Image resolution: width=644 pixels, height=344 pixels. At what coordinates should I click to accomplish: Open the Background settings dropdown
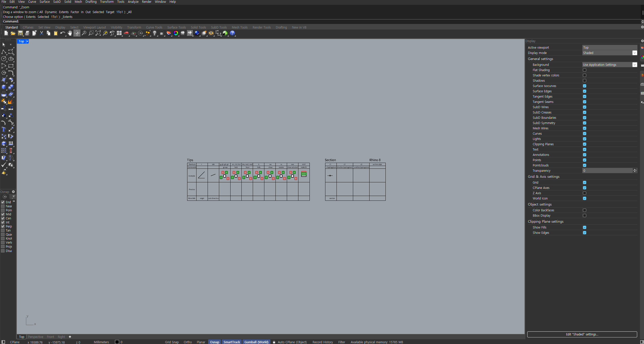(x=634, y=65)
